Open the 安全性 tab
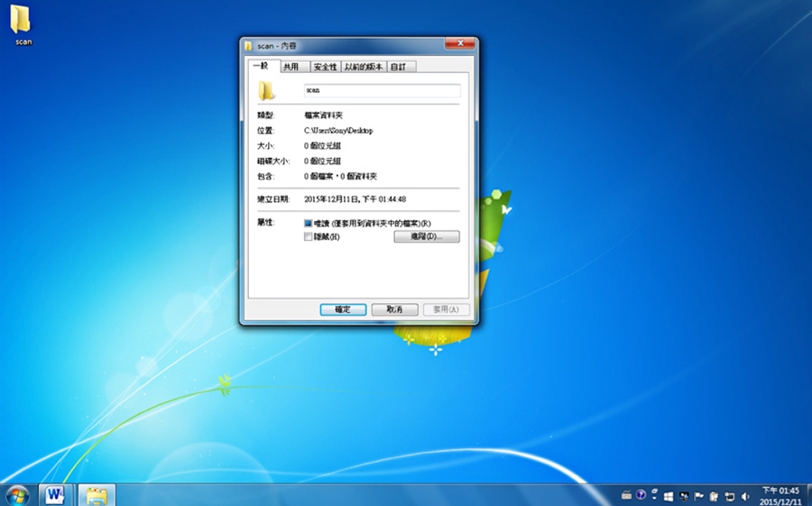Viewport: 812px width, 506px height. click(325, 67)
